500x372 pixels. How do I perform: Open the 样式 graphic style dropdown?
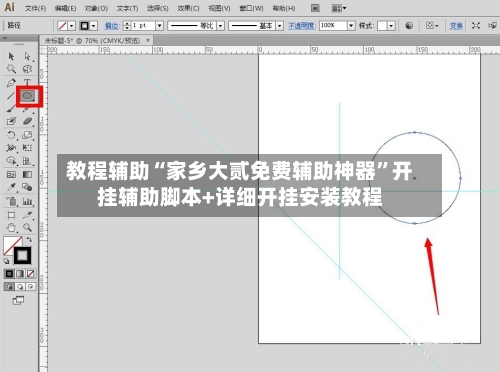391,26
